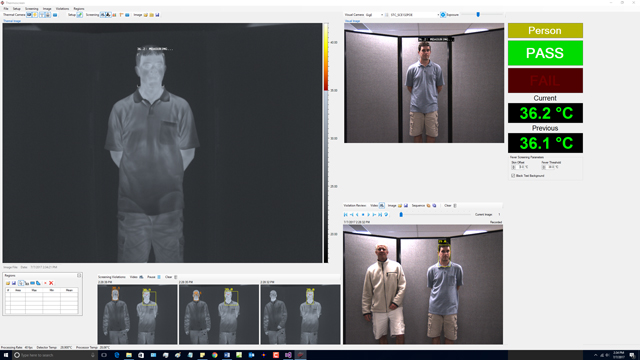
Task: Click the colored bar chart Screening icon
Action: [x=114, y=15]
